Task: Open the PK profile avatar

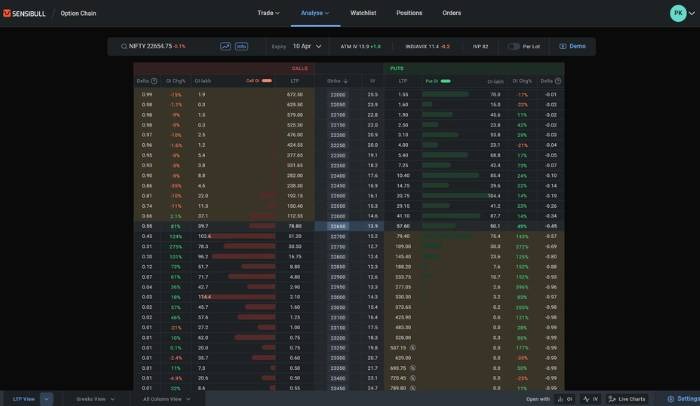Action: tap(677, 13)
